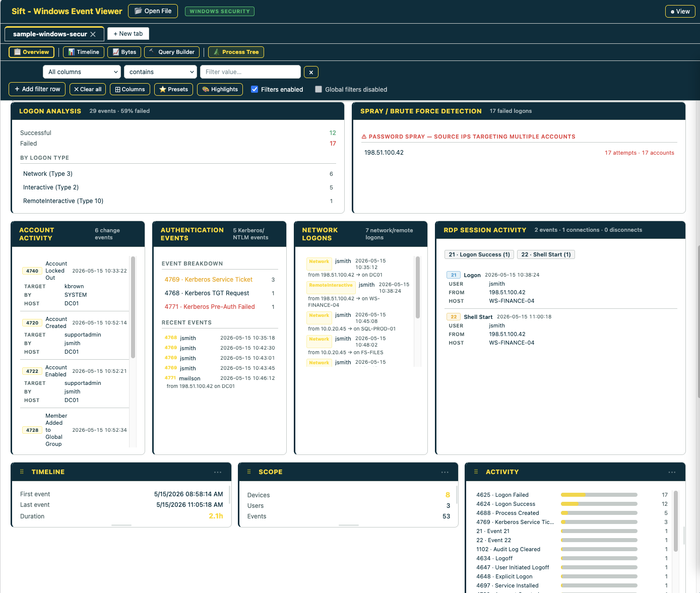Screen dimensions: 700x593
Task: Switch to Process Tree tab
Action: pyautogui.click(x=236, y=52)
